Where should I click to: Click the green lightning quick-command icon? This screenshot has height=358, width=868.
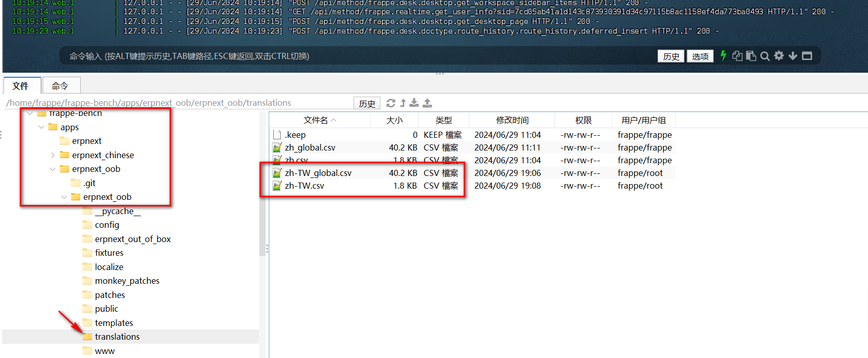(x=723, y=56)
